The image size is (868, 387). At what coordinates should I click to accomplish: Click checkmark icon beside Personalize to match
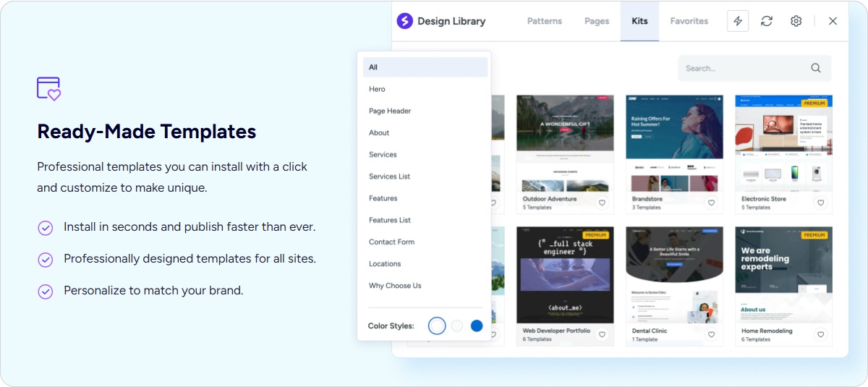[45, 292]
